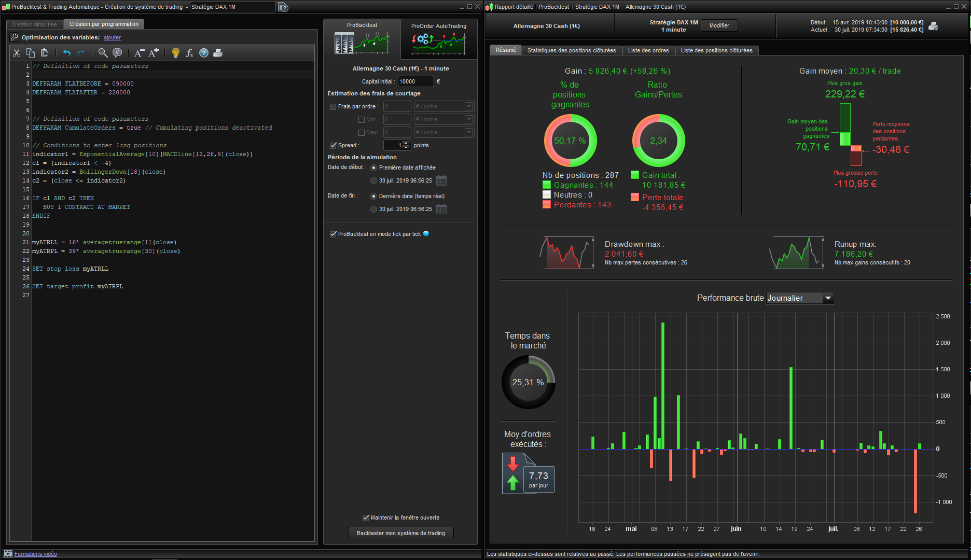Toggle ProBacktest en mode tick par tick
This screenshot has width=971, height=560.
coord(333,234)
